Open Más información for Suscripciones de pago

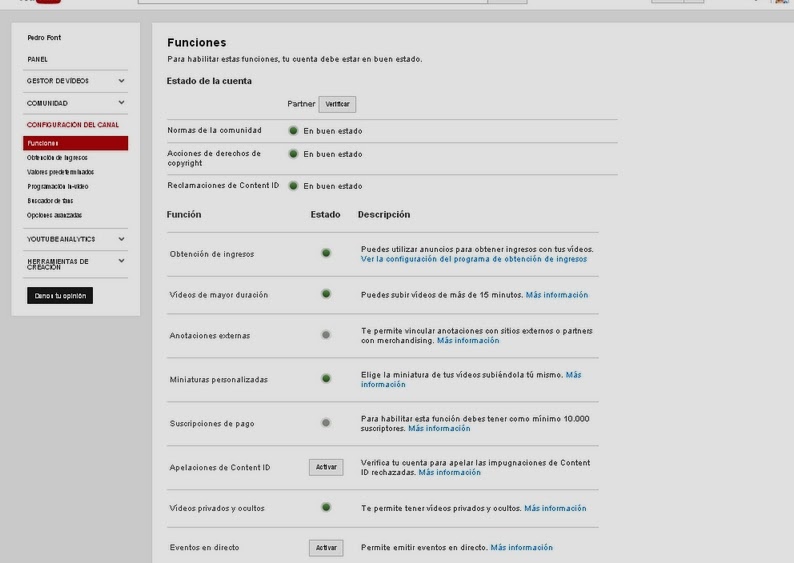click(x=439, y=428)
